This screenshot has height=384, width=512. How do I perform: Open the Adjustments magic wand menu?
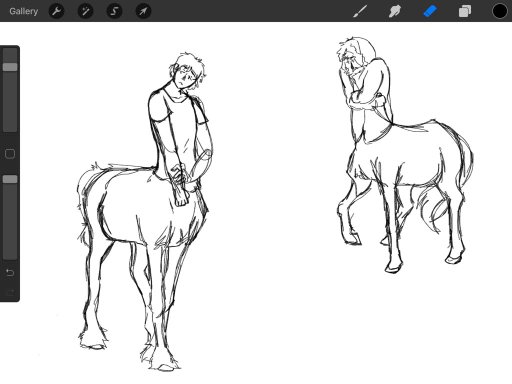click(x=85, y=11)
